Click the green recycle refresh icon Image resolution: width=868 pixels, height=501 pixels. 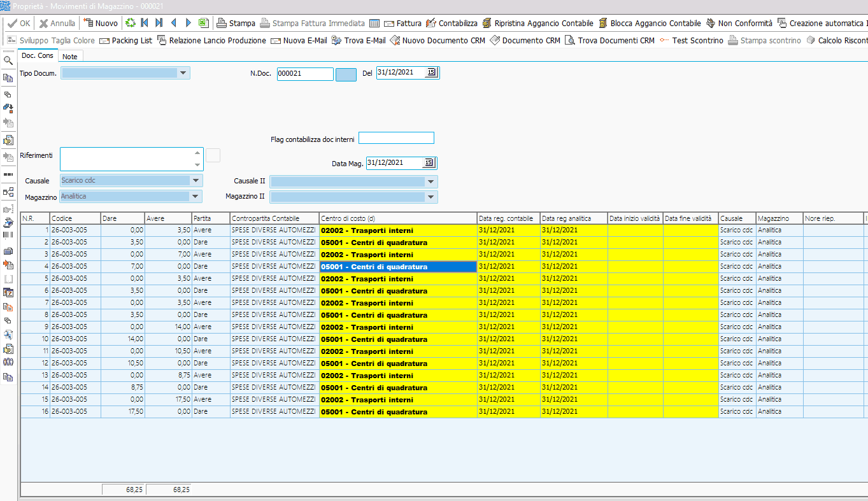coord(131,23)
